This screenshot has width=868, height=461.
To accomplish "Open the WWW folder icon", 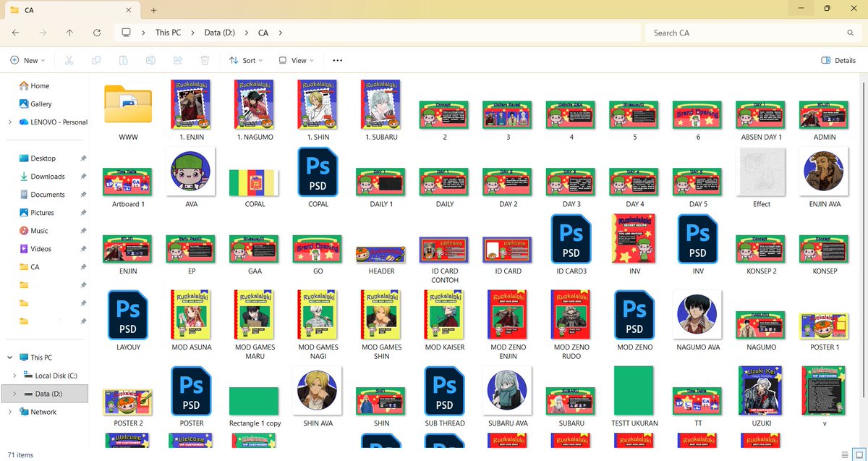I will [128, 104].
